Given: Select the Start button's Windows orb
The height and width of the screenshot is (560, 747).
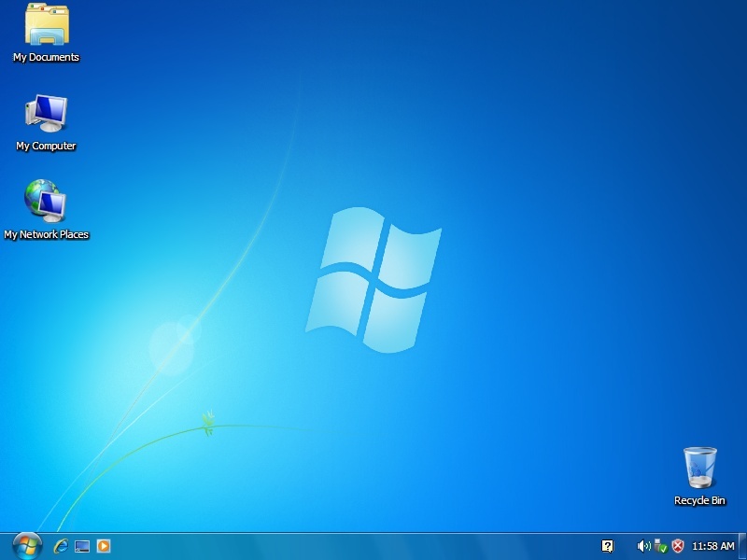Looking at the screenshot, I should [x=28, y=546].
